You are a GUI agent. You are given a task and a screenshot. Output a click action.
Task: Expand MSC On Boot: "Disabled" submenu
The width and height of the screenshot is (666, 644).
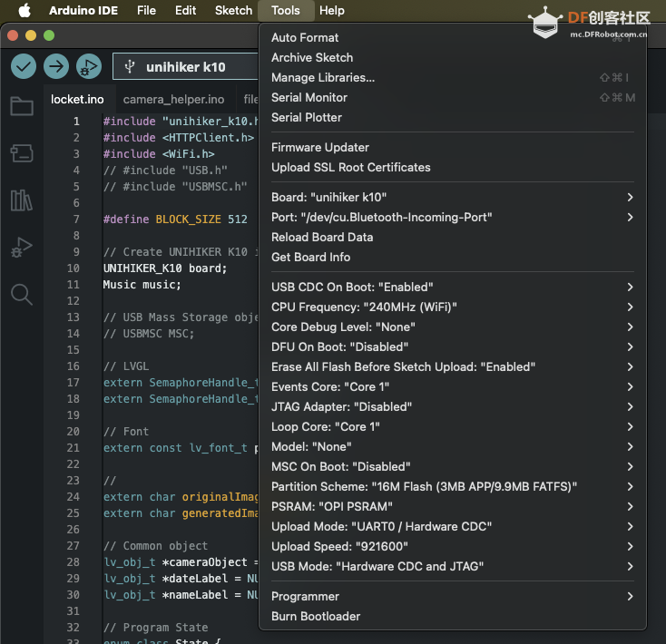click(453, 466)
